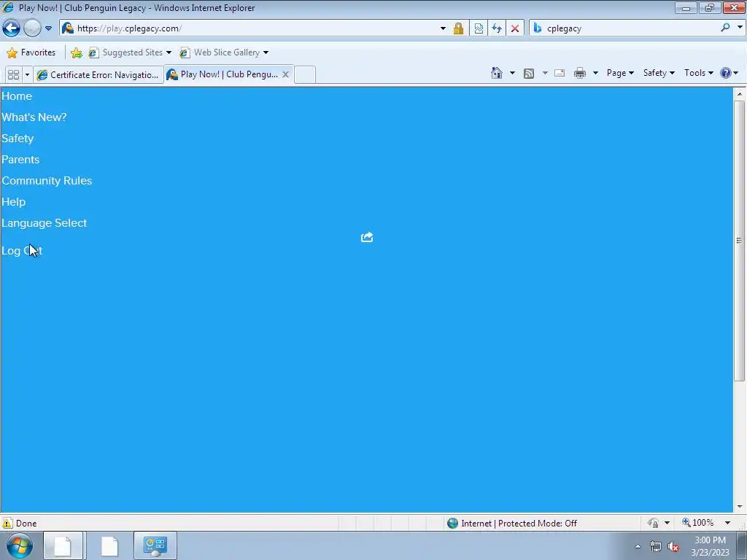The height and width of the screenshot is (560, 747).
Task: Click the Quick Tabs grid icon
Action: 13,75
